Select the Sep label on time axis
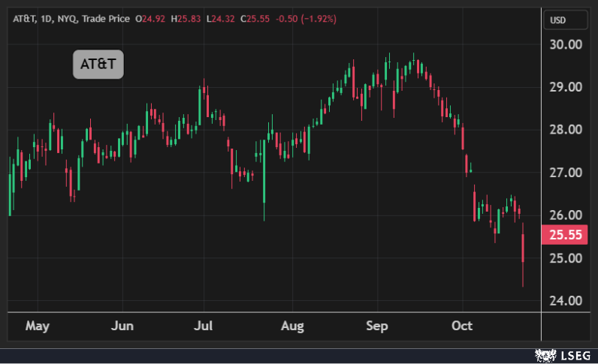 376,326
